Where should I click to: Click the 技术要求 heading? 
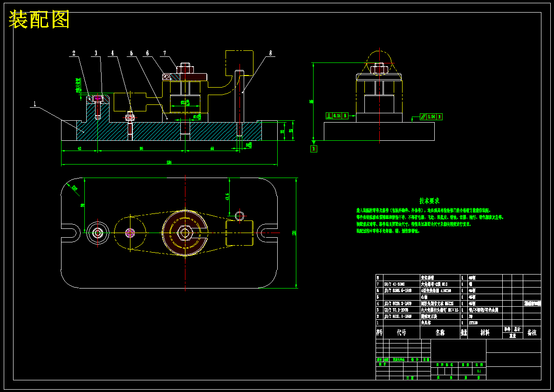coord(429,201)
